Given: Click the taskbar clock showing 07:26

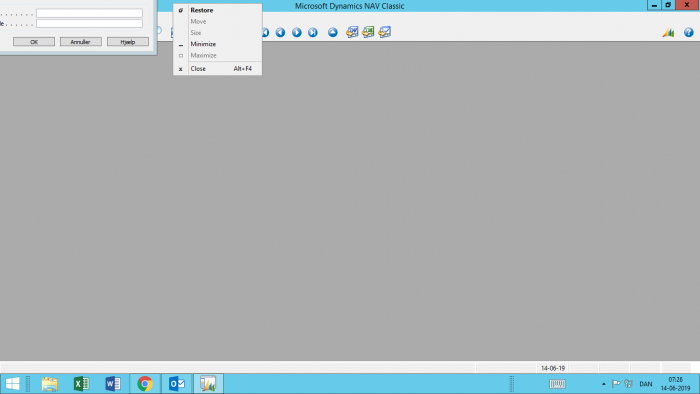Looking at the screenshot, I should click(x=675, y=384).
